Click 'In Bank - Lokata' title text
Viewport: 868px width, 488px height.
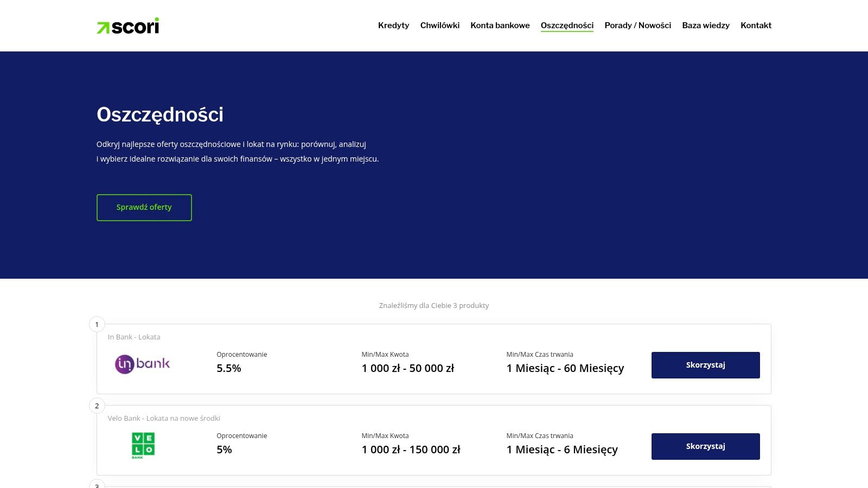[134, 337]
